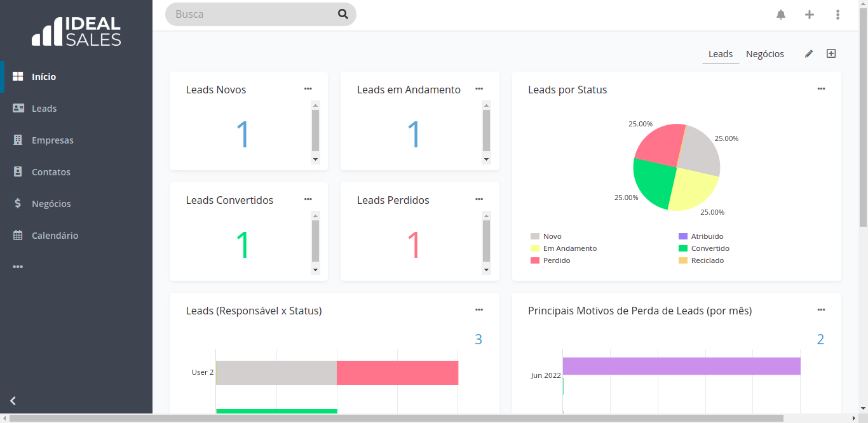
Task: Click the pencil edit dashboard icon
Action: coord(809,54)
